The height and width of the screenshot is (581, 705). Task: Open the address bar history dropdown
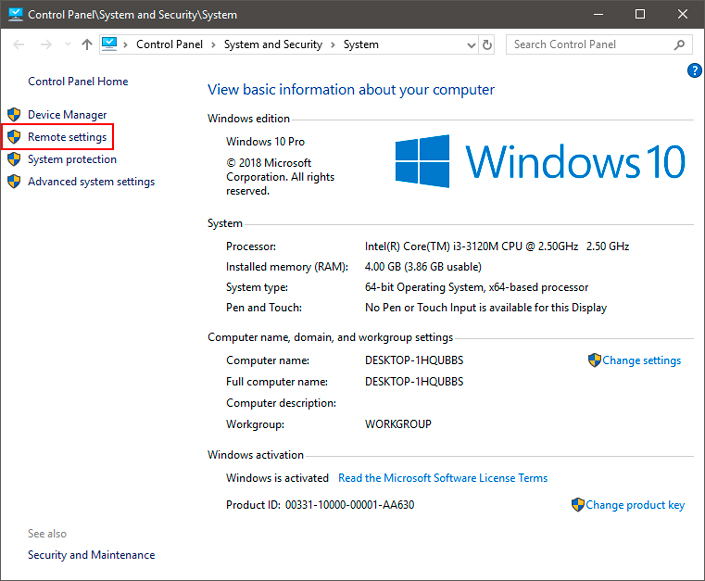[471, 45]
